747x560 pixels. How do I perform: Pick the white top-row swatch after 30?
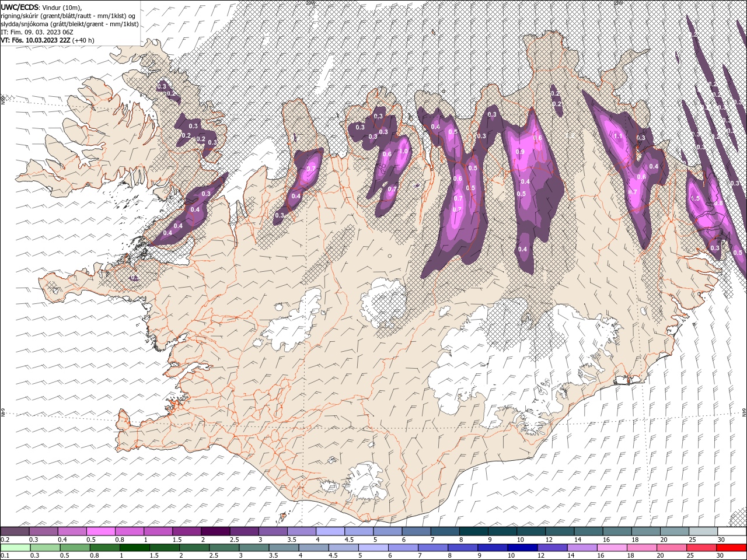click(732, 531)
